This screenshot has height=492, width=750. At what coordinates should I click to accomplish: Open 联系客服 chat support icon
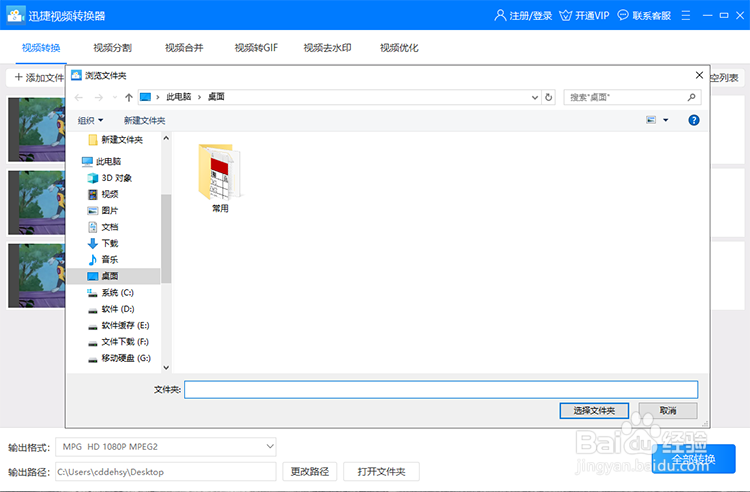point(623,15)
